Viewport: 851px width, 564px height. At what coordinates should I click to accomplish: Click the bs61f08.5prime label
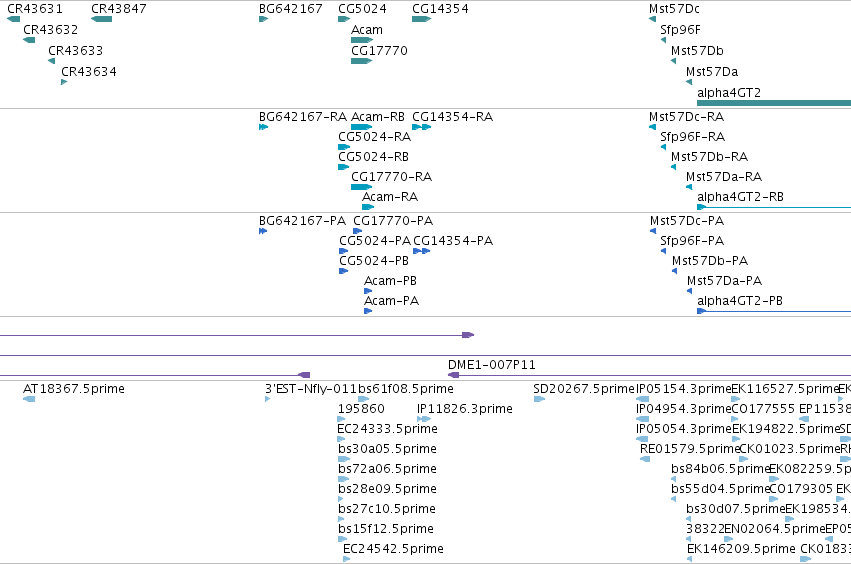[406, 389]
